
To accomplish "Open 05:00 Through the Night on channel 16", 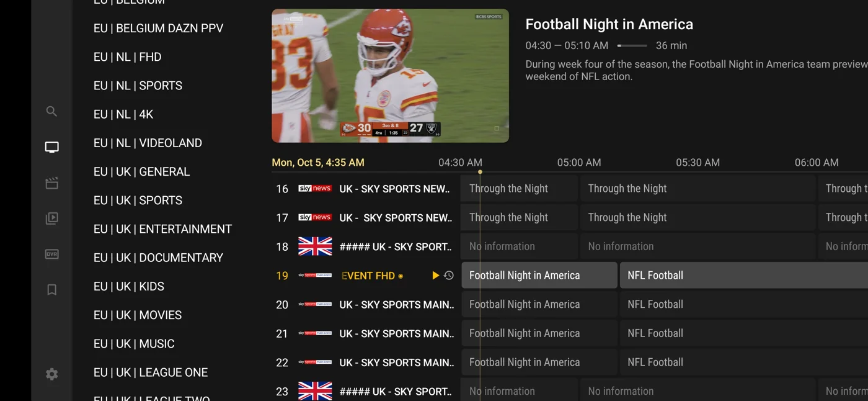I will point(698,189).
